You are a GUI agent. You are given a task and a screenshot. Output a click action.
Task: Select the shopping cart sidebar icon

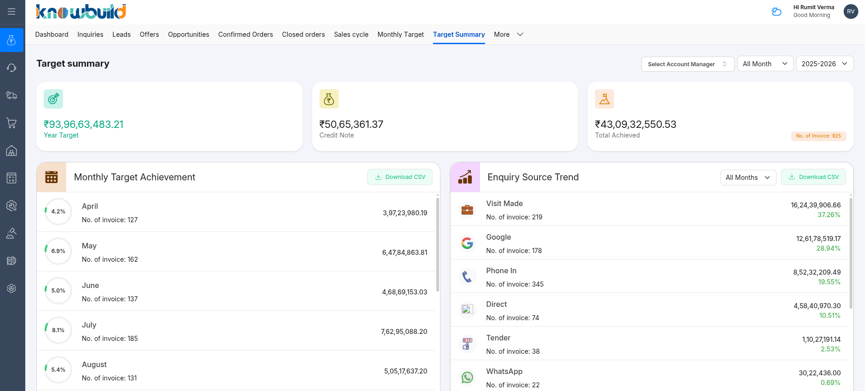[x=11, y=123]
